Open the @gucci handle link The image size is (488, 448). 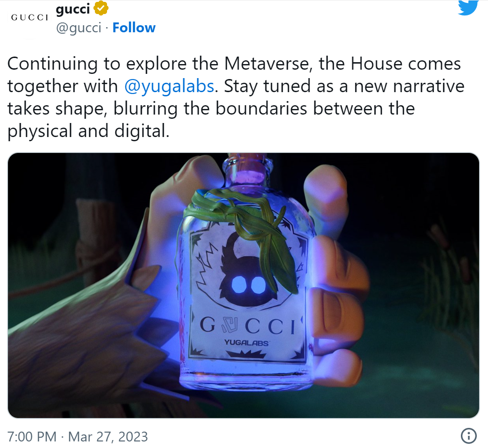79,28
